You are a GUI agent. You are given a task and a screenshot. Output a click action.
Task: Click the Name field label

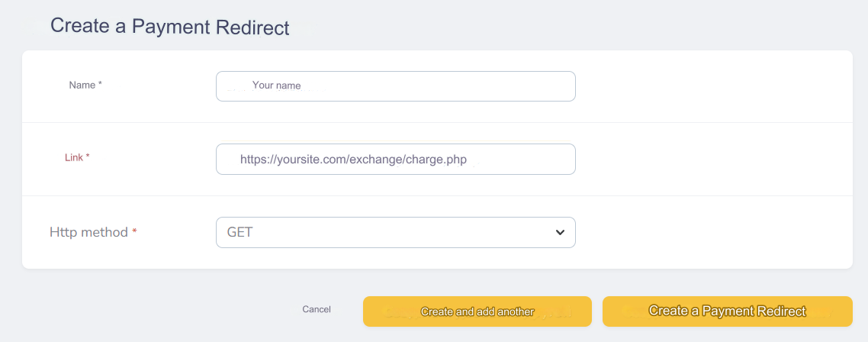tap(82, 85)
